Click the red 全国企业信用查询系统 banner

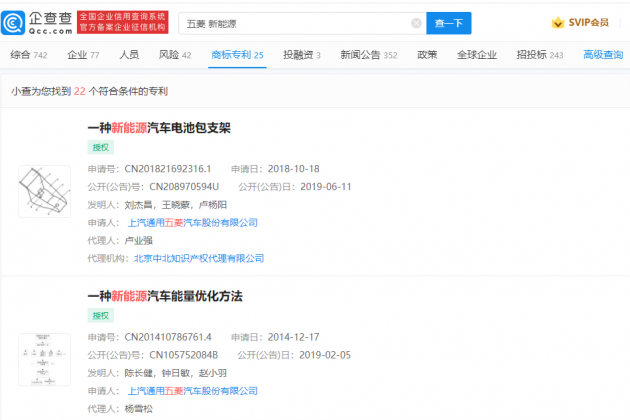click(x=123, y=22)
